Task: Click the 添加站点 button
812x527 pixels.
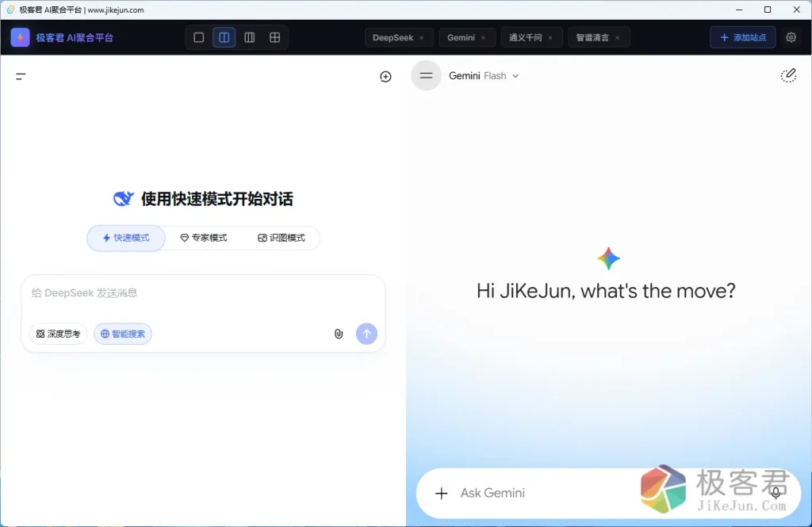Action: [x=742, y=37]
